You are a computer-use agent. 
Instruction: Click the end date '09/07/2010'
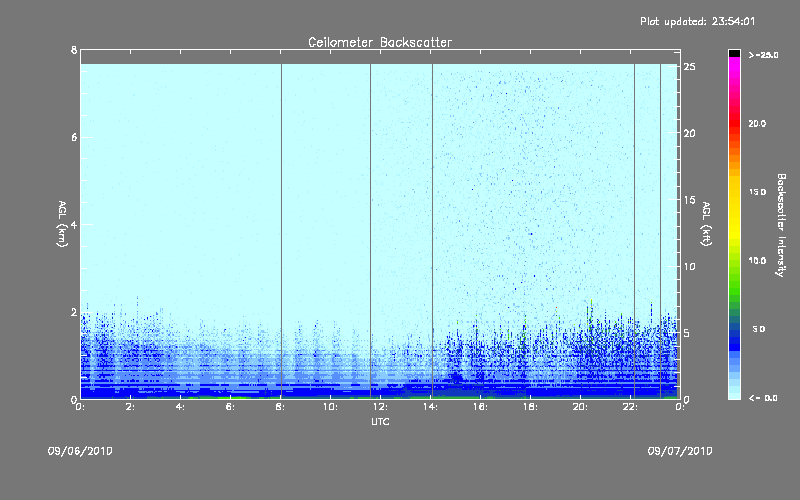click(680, 451)
